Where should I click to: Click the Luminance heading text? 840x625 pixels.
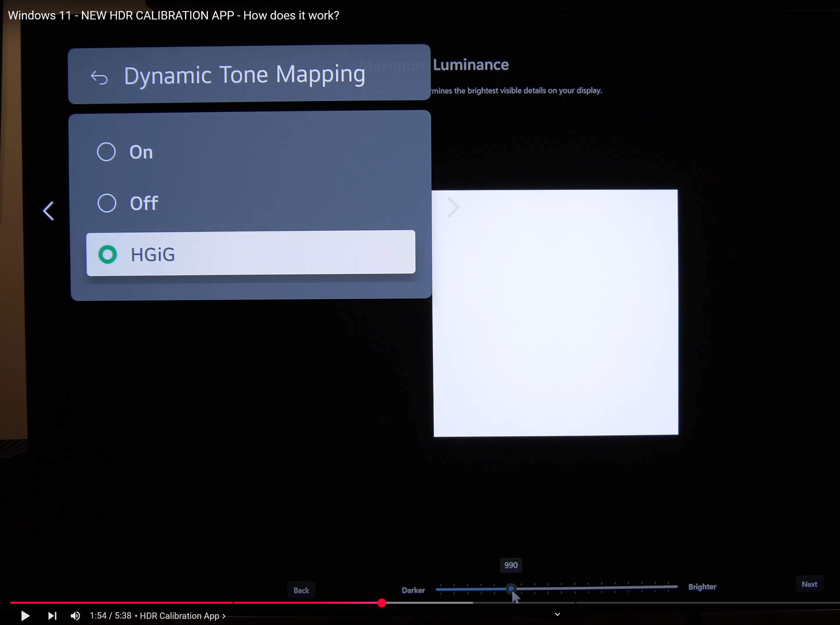(x=471, y=65)
